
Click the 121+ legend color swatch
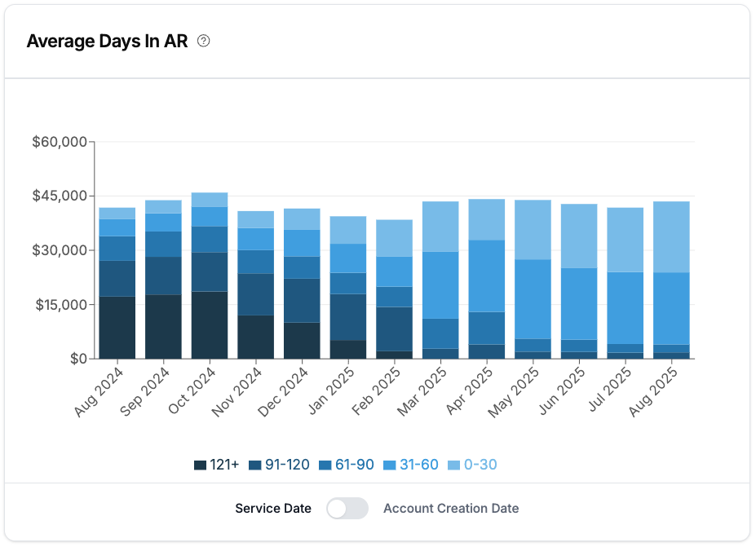tap(200, 465)
